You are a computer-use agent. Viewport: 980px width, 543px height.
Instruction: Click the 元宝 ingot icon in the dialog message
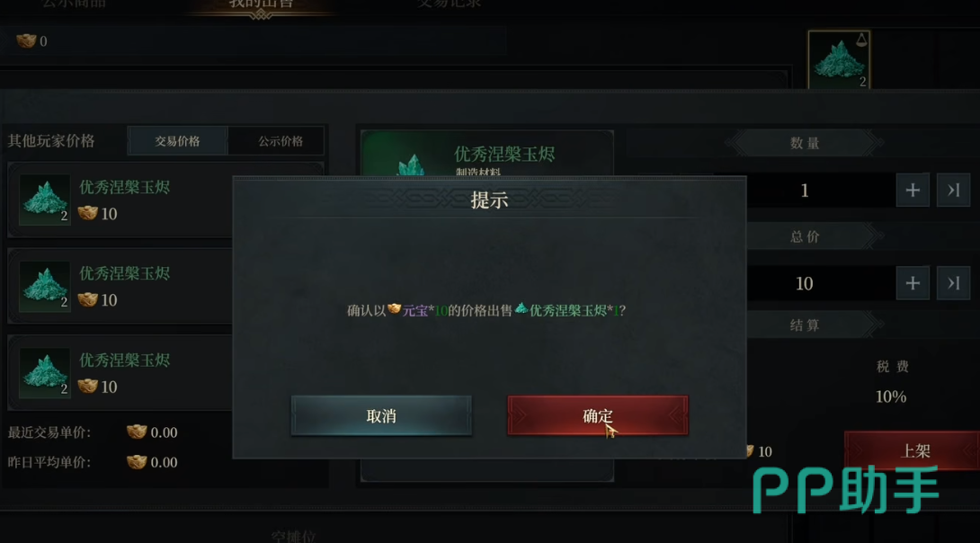(394, 308)
